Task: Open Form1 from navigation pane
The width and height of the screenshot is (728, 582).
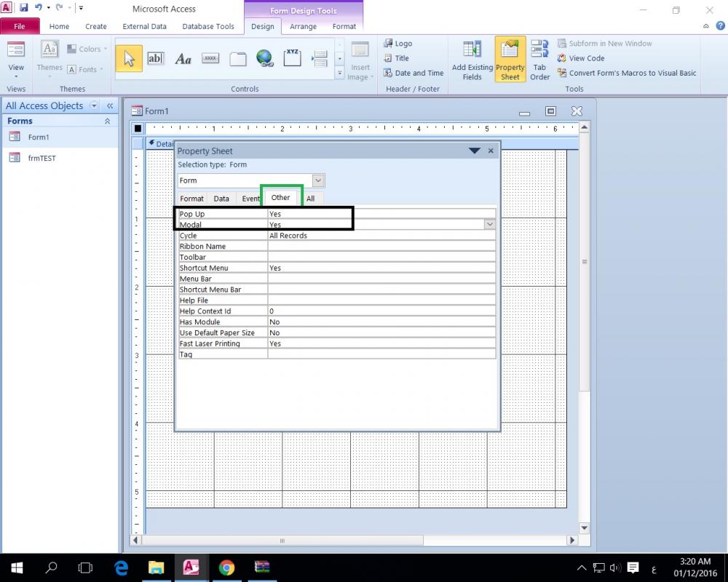Action: pos(38,137)
